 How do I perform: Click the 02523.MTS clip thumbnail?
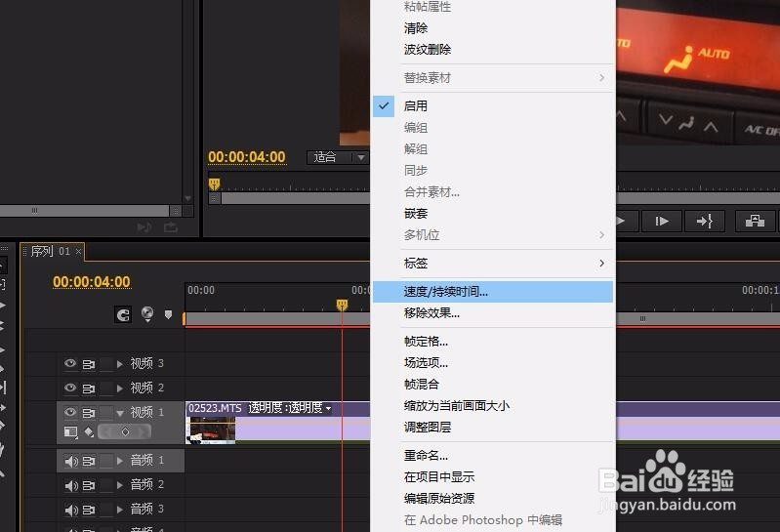click(x=211, y=430)
